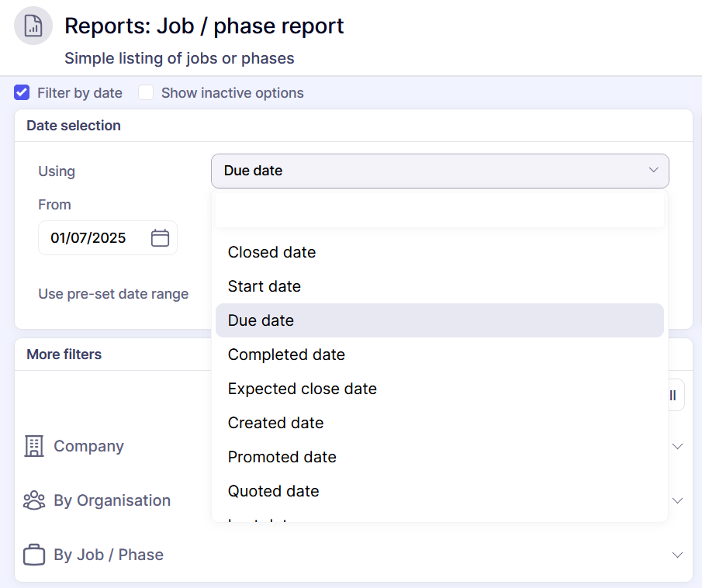
Task: Expand the By Organisation chevron
Action: pos(677,500)
